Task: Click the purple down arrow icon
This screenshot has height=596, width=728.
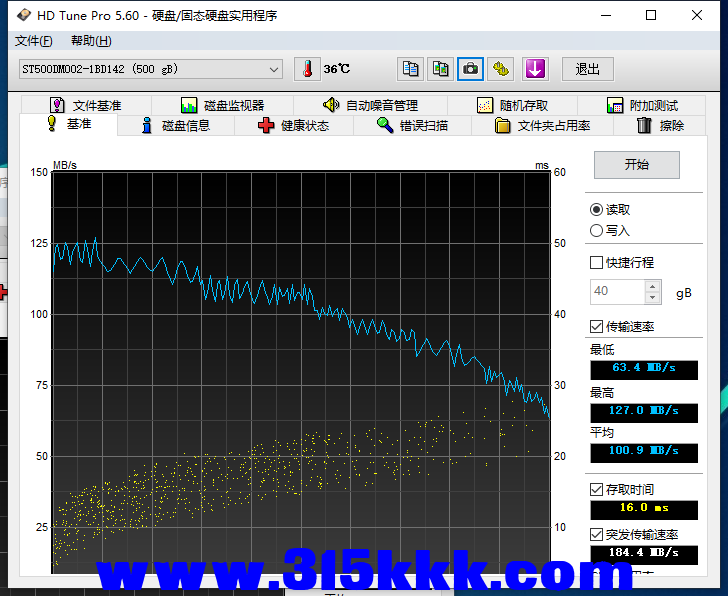Action: (x=536, y=69)
